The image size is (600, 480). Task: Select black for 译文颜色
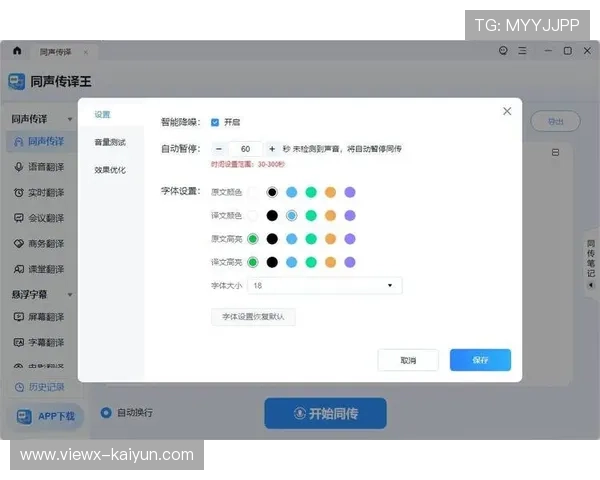pos(272,216)
